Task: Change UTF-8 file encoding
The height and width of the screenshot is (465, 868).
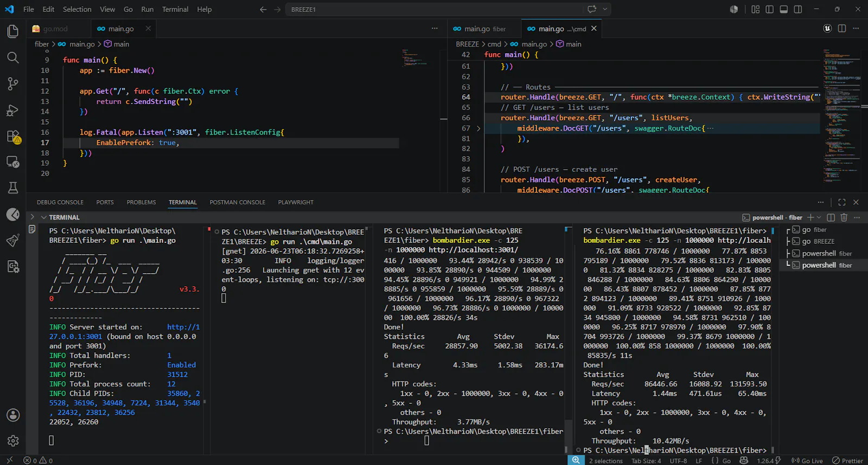Action: 678,461
